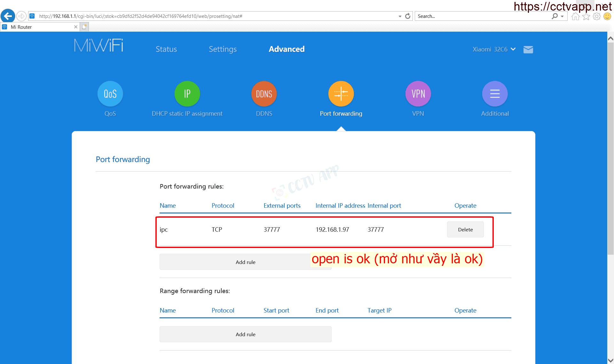Delete the ipc forwarding rule
614x364 pixels.
click(465, 229)
